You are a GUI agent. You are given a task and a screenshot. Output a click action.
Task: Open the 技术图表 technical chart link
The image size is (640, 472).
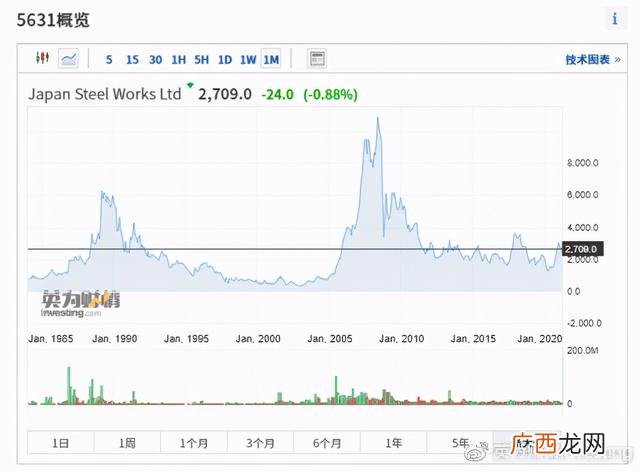pos(593,60)
